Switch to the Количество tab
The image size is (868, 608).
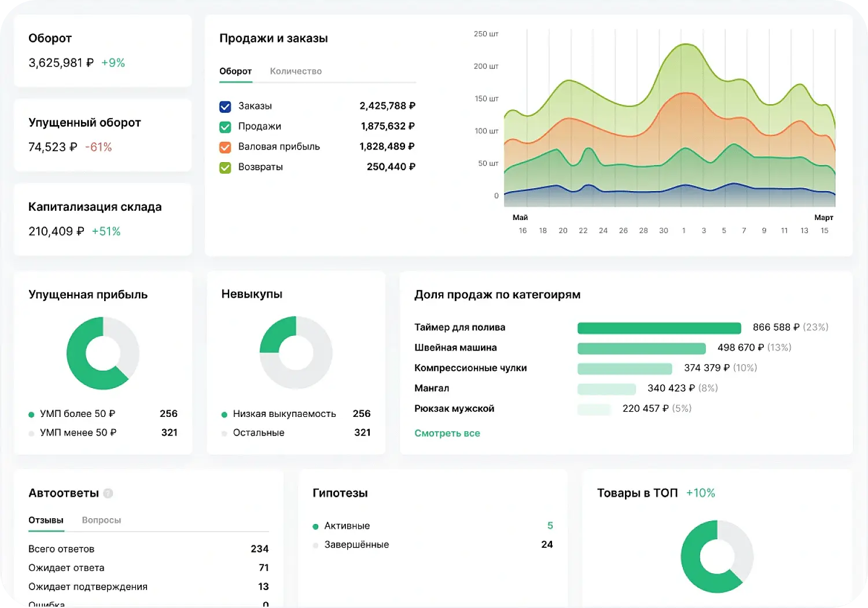pos(296,71)
